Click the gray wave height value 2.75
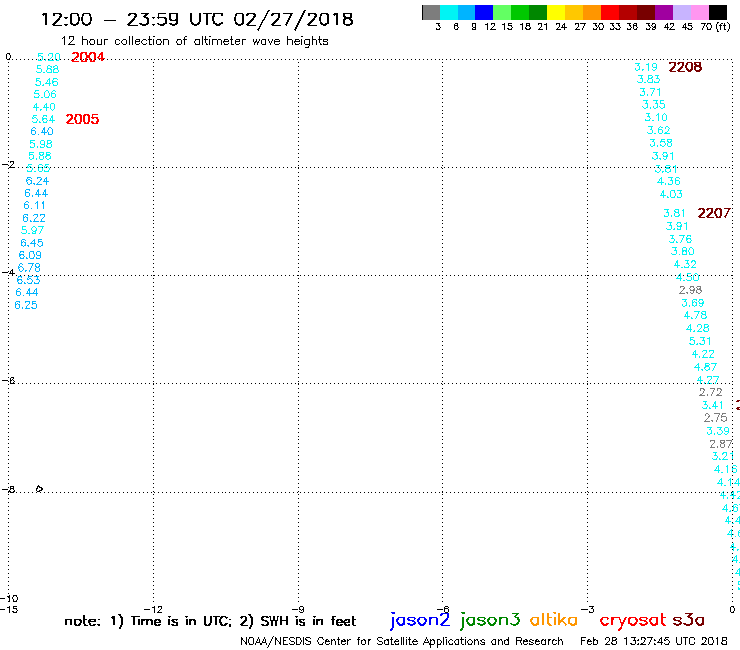Viewport: 740px width, 650px height. click(x=715, y=418)
